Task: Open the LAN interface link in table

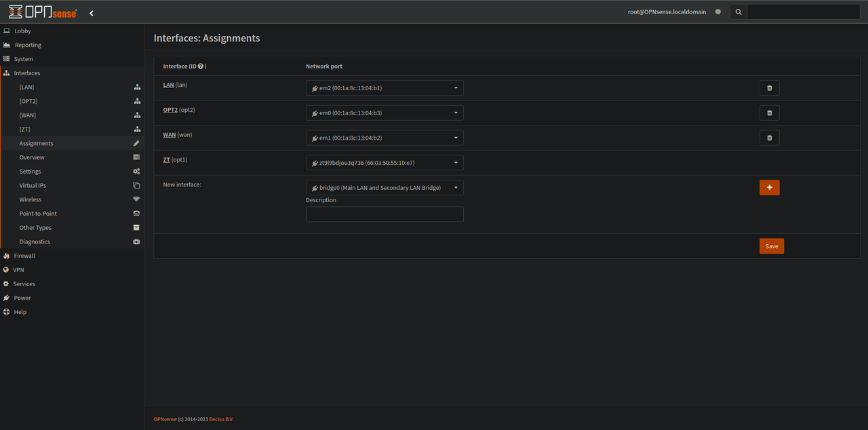Action: coord(168,85)
